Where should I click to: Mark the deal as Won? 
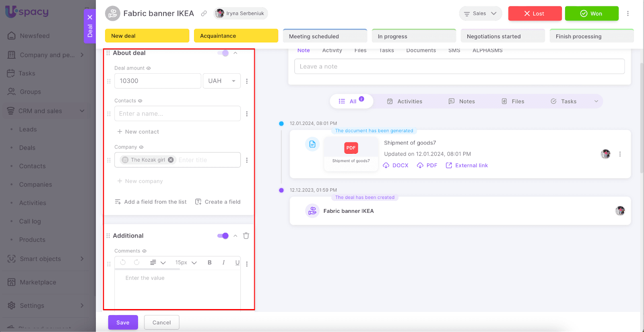coord(591,14)
